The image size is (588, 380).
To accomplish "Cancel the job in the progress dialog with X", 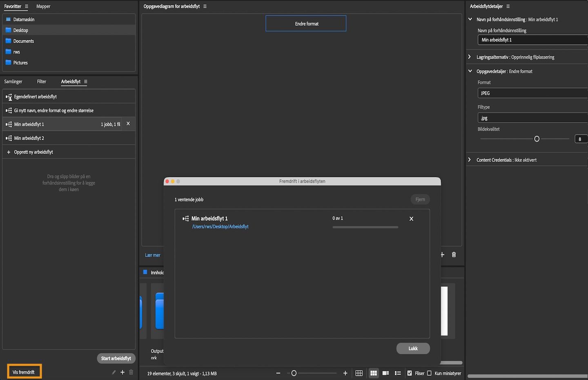I will click(411, 219).
